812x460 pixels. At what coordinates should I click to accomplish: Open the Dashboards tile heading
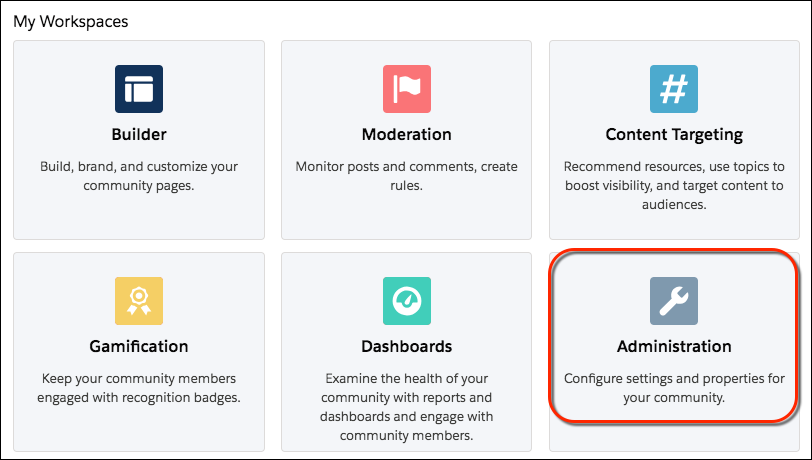pyautogui.click(x=407, y=346)
